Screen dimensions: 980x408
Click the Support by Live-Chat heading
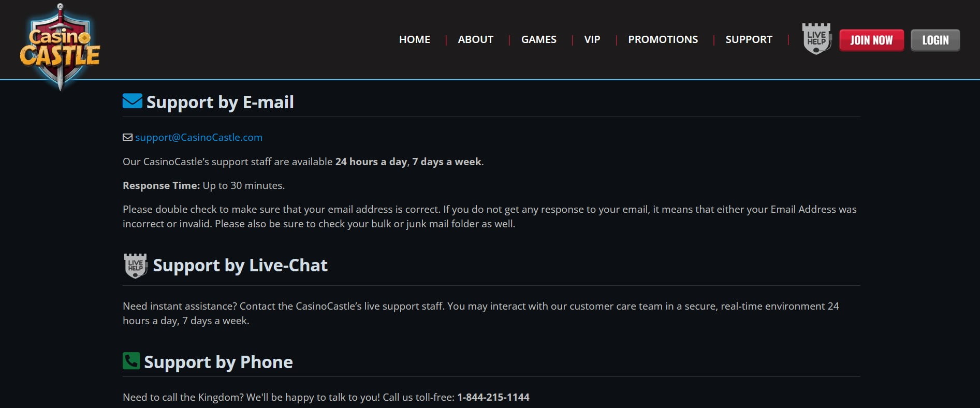[240, 265]
